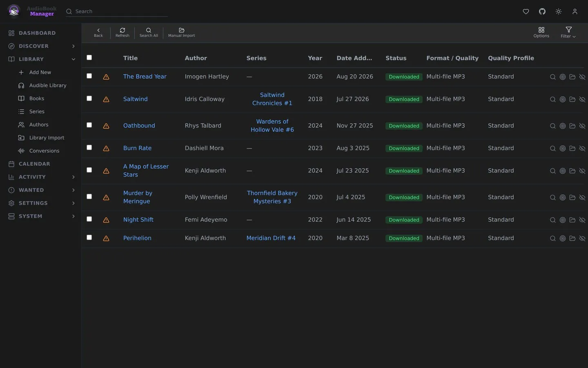Open Books in the sidebar

click(36, 99)
